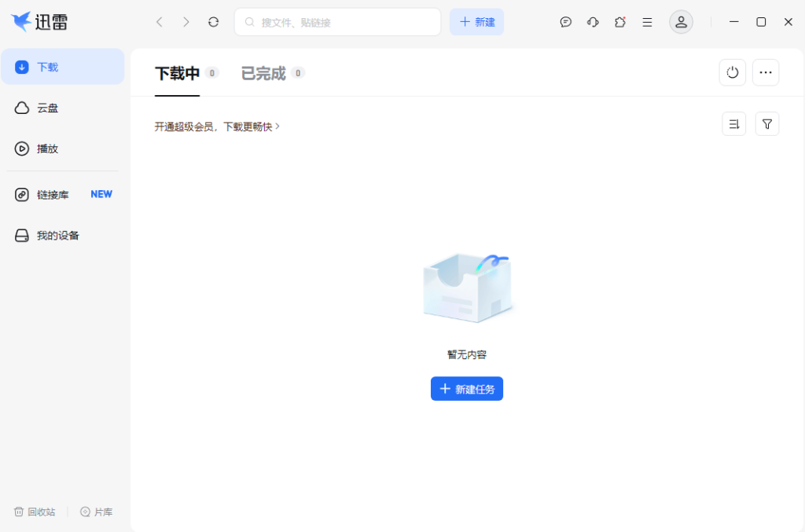Click the 新建 button in the top bar

click(476, 22)
